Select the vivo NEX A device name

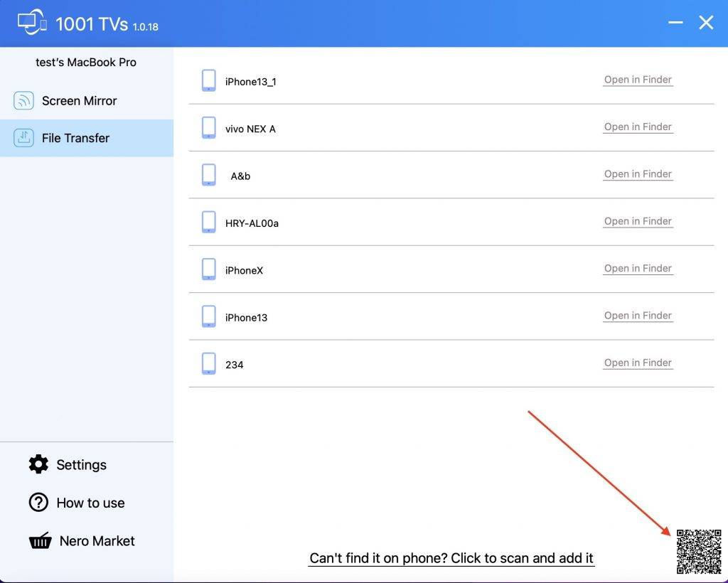[x=250, y=129]
